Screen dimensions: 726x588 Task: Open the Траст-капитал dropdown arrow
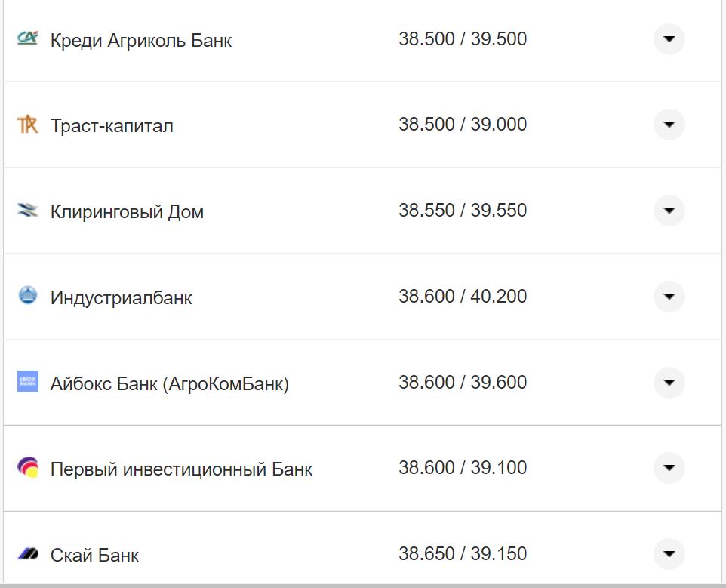coord(669,125)
